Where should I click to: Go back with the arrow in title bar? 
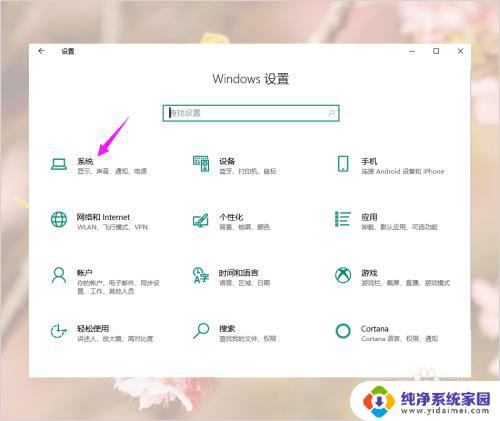[x=42, y=51]
